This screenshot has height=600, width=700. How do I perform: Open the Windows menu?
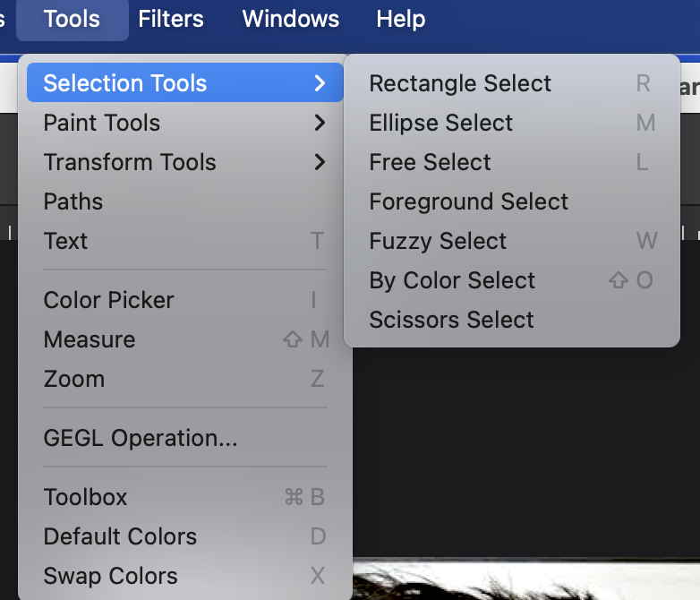click(291, 19)
